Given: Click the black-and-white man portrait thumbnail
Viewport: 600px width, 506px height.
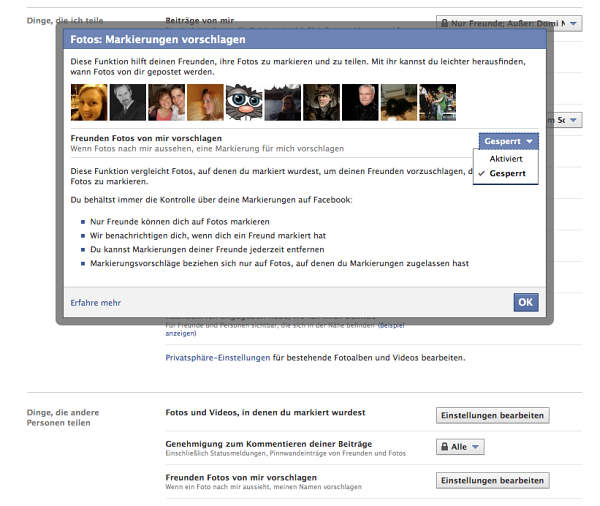Looking at the screenshot, I should tap(128, 103).
